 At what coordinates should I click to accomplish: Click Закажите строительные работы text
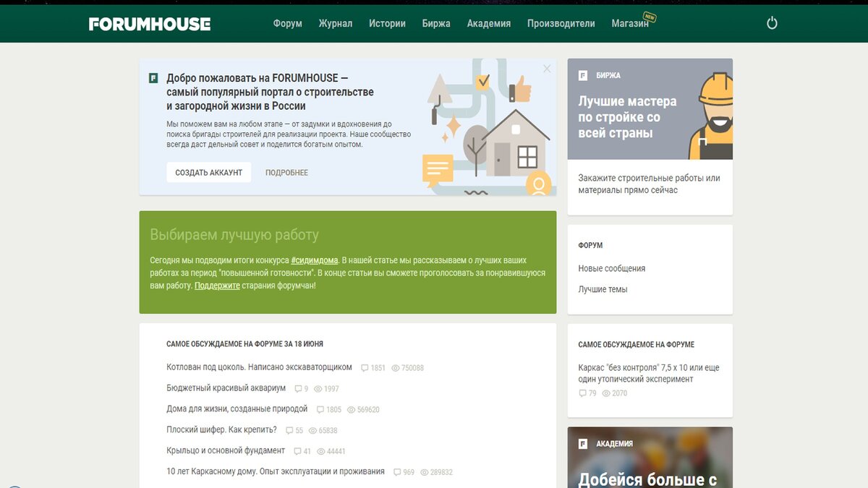pos(650,184)
